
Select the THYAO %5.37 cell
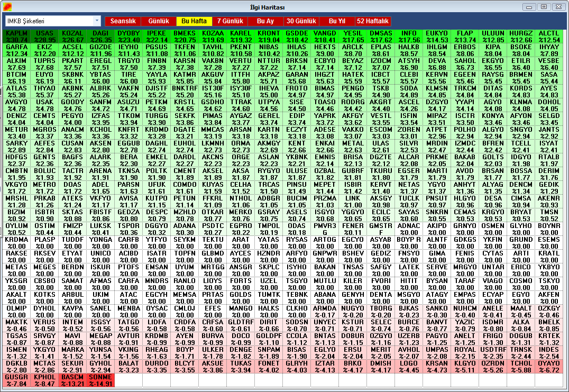[44, 92]
